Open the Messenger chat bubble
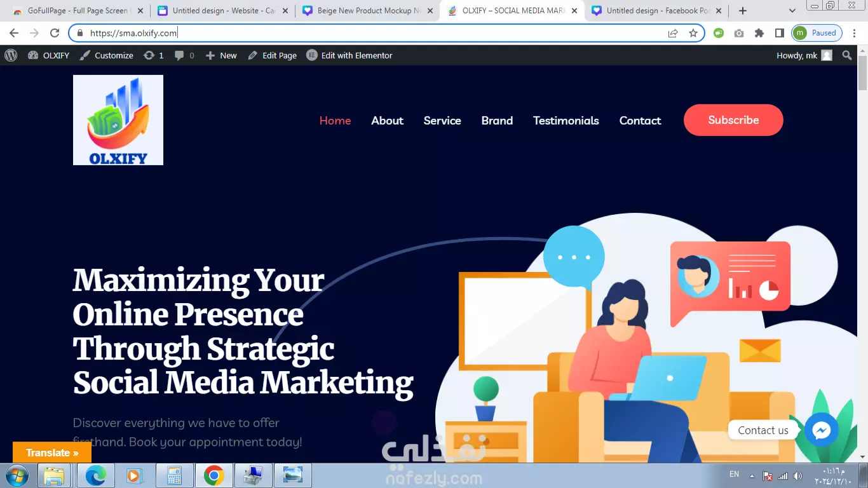868x488 pixels. (822, 430)
